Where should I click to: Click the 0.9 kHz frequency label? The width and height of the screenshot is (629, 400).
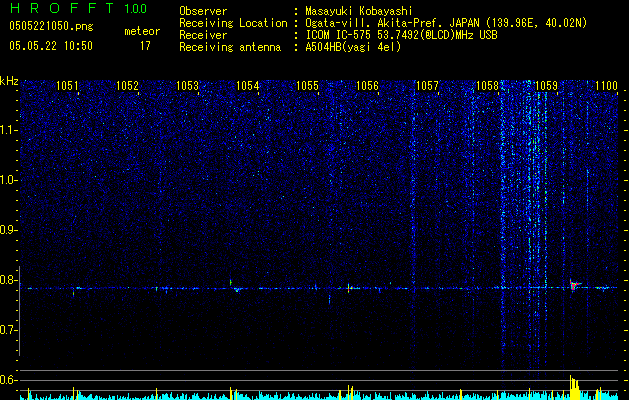click(x=8, y=230)
